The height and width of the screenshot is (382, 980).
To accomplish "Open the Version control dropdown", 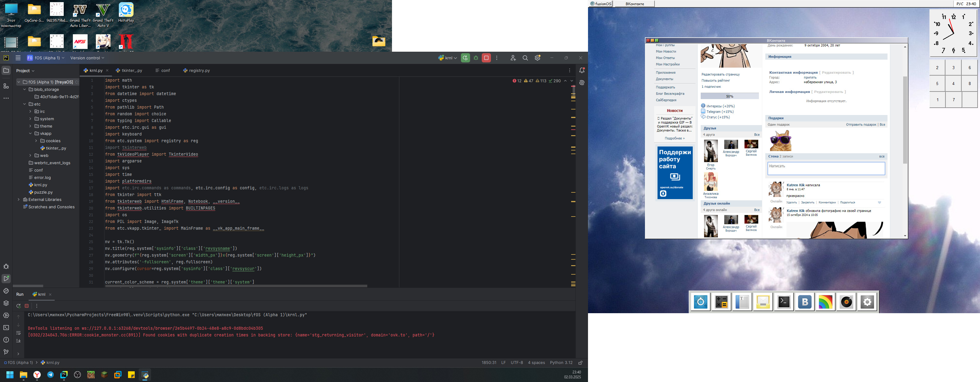I will (x=87, y=58).
